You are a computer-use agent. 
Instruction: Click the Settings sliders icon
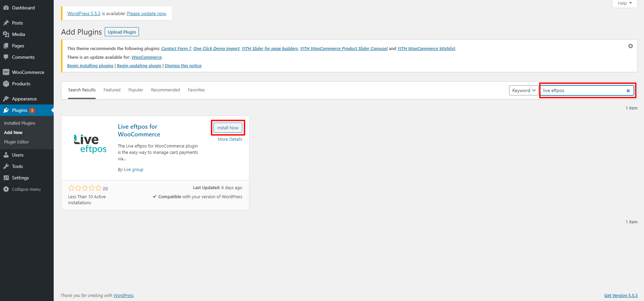tap(6, 178)
